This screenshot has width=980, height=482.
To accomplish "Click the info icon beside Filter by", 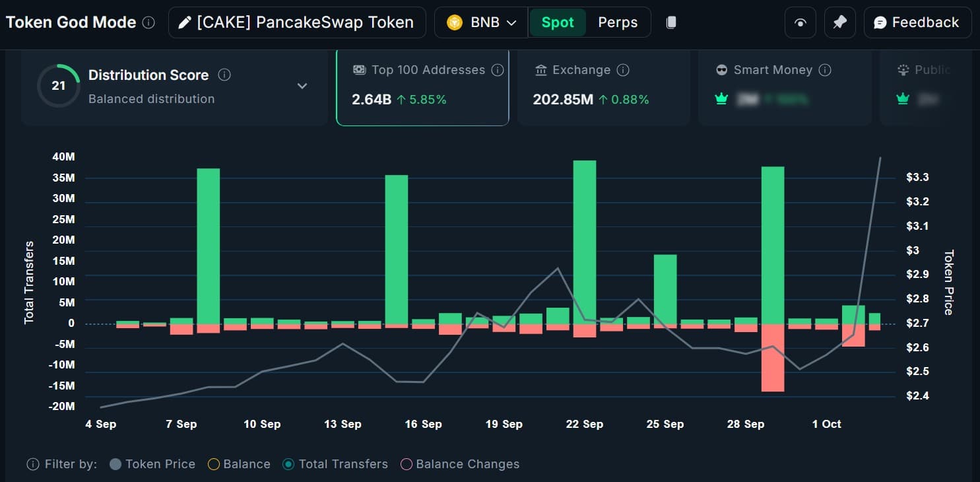I will [x=33, y=464].
